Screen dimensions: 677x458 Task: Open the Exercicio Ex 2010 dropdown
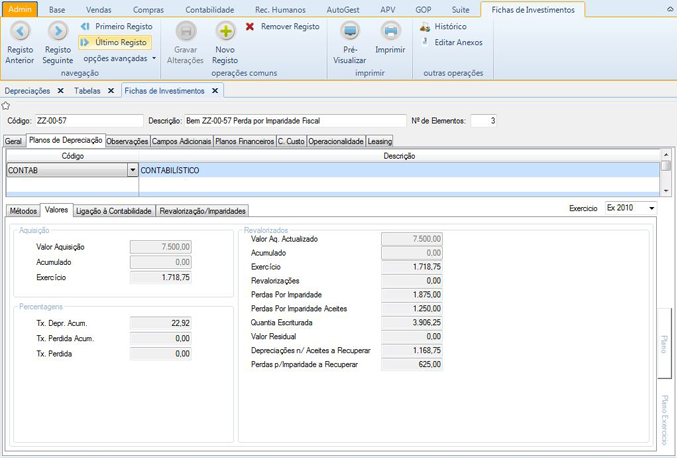coord(651,208)
